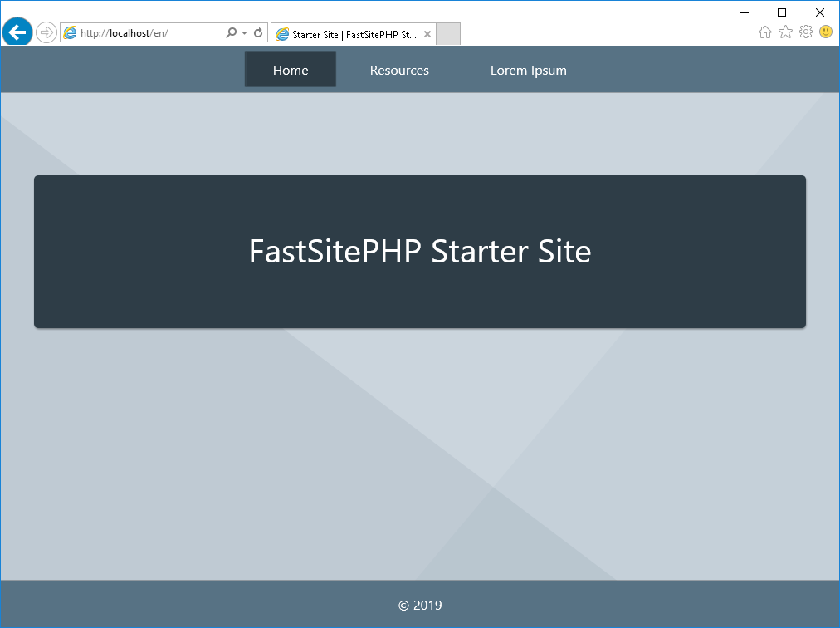Viewport: 840px width, 628px height.
Task: Open the Tools gear menu
Action: click(x=806, y=32)
